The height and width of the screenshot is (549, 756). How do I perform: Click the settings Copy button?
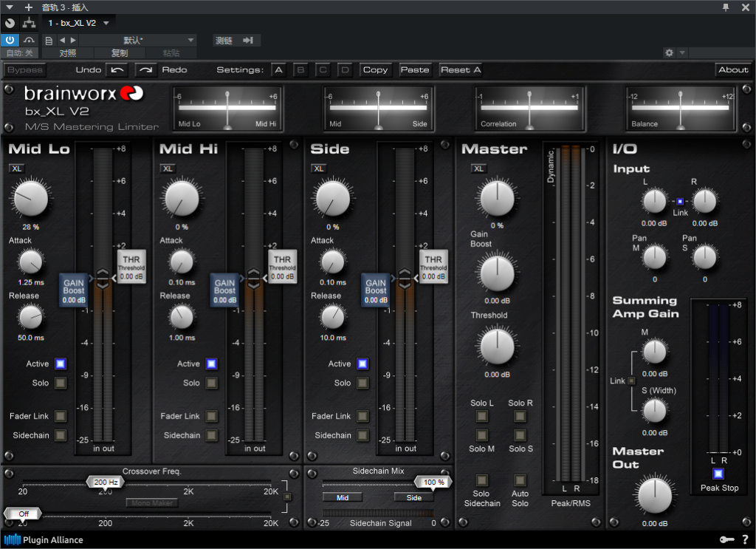pyautogui.click(x=375, y=70)
